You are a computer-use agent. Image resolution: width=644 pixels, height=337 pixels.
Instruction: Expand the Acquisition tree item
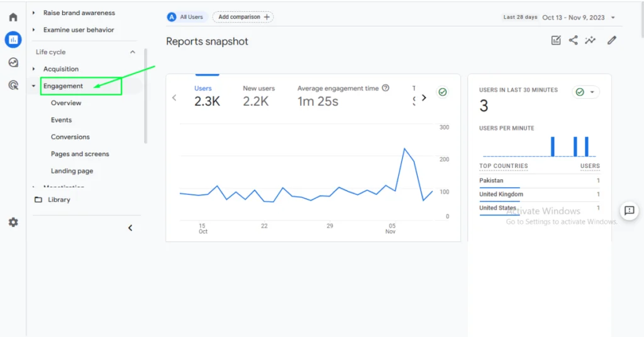(33, 69)
